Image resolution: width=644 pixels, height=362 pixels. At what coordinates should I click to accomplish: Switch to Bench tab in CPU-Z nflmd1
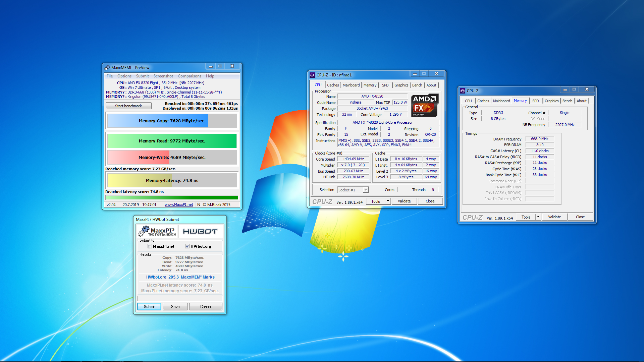[x=417, y=85]
